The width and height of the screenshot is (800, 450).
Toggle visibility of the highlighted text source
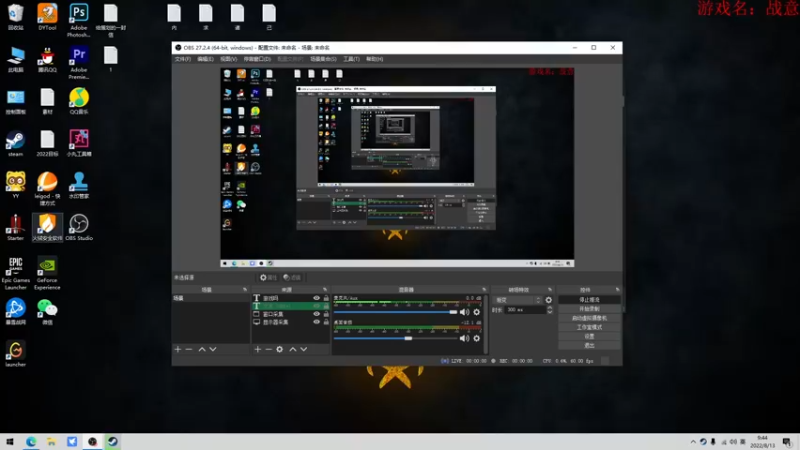[316, 306]
